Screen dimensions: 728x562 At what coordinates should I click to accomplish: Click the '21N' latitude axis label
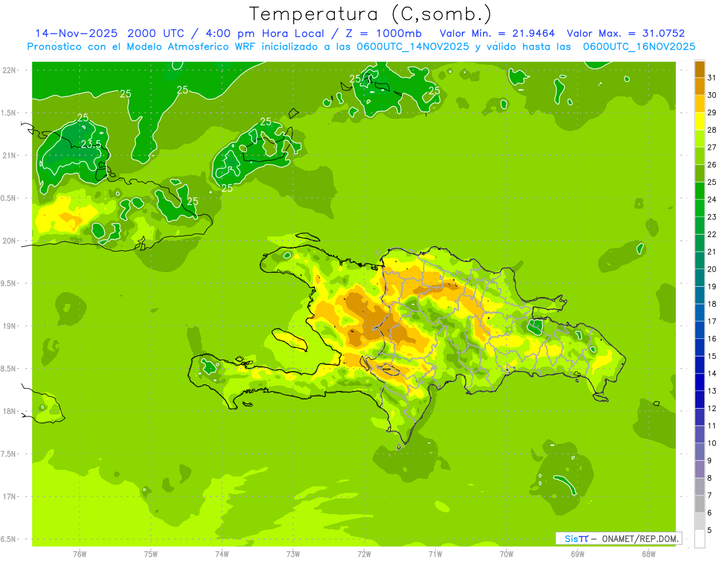click(x=9, y=156)
